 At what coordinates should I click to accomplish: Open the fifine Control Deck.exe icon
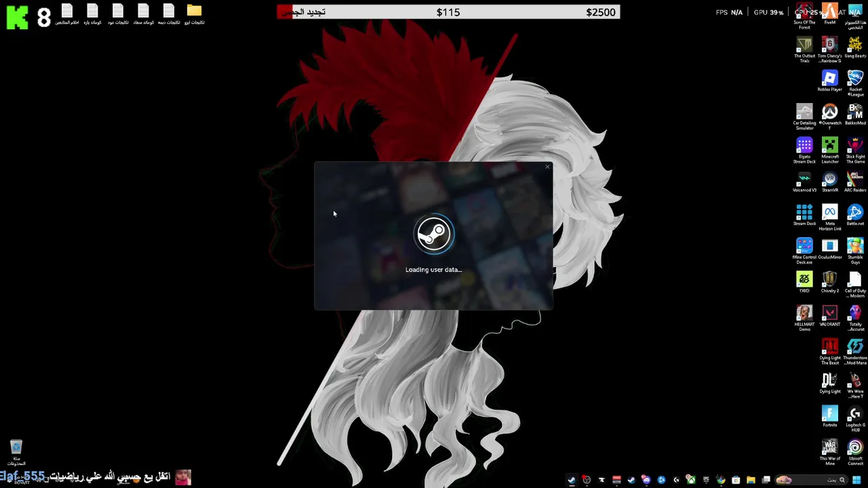[804, 251]
